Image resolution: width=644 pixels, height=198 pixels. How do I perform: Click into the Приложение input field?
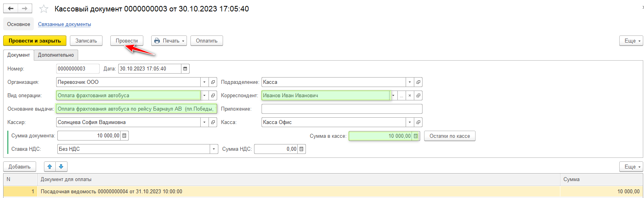point(342,109)
